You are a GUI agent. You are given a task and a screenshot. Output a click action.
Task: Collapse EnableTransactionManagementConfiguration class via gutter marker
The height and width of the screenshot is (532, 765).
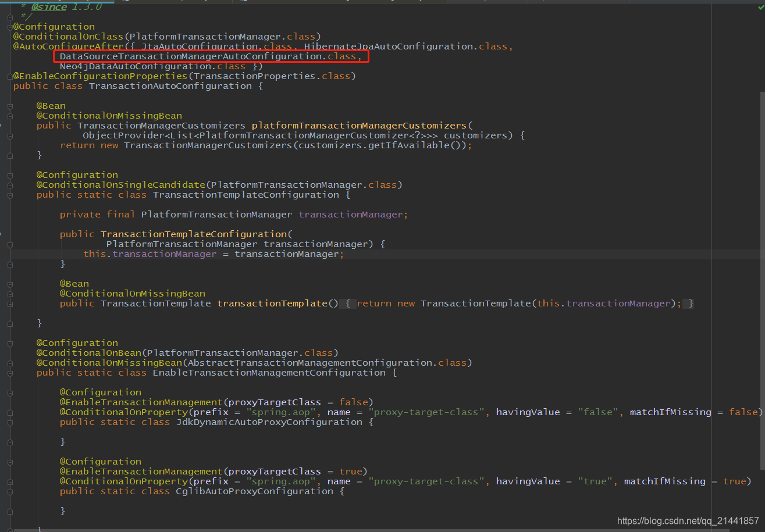click(x=10, y=373)
